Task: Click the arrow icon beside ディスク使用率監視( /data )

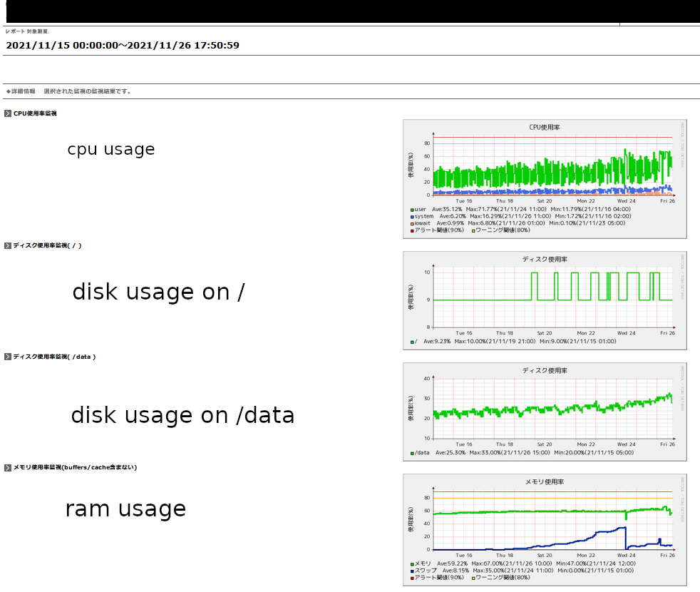Action: coord(8,357)
